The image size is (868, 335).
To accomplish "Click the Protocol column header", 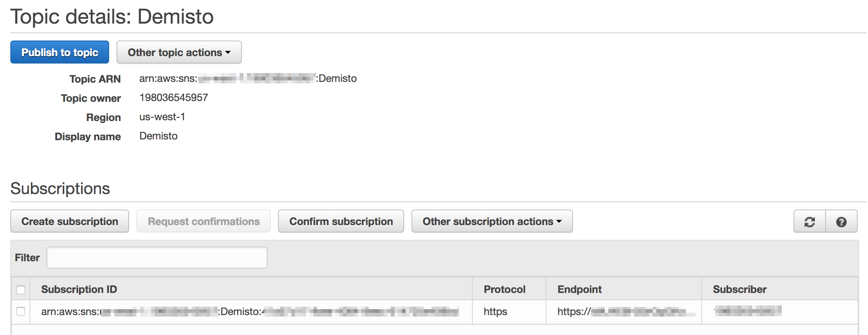I will (x=504, y=289).
